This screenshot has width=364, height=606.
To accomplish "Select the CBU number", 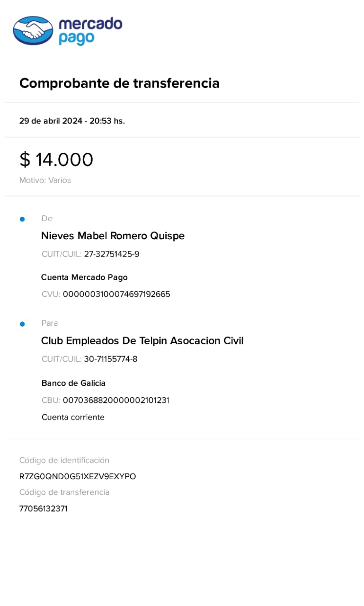I will (115, 401).
